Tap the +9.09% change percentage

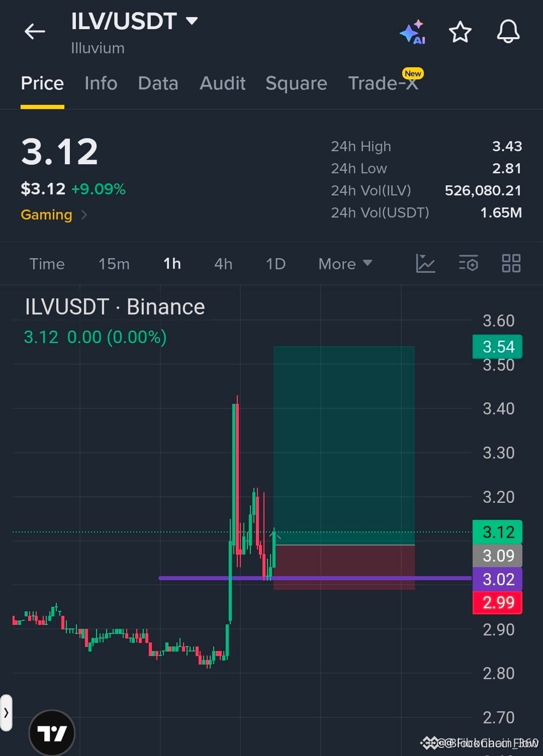[99, 189]
